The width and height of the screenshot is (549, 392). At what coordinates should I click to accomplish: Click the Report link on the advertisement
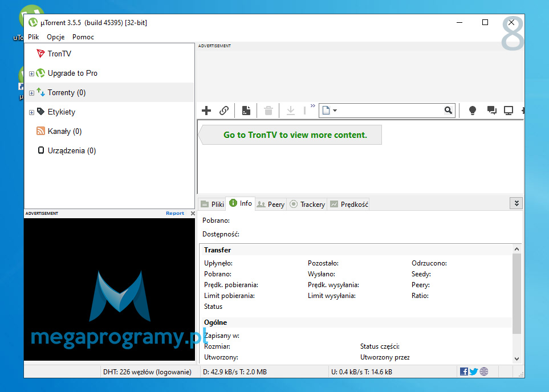pyautogui.click(x=174, y=213)
